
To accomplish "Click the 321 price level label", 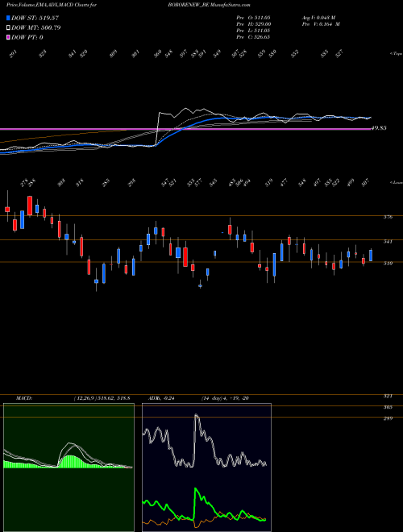I will tap(388, 396).
